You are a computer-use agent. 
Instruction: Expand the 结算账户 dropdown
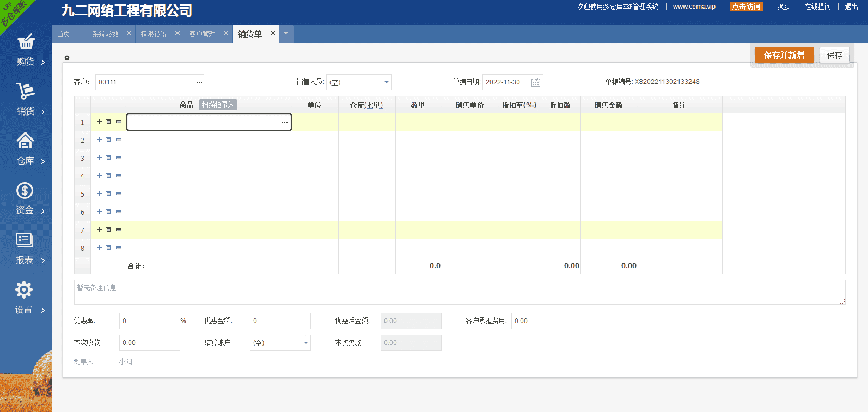[305, 343]
